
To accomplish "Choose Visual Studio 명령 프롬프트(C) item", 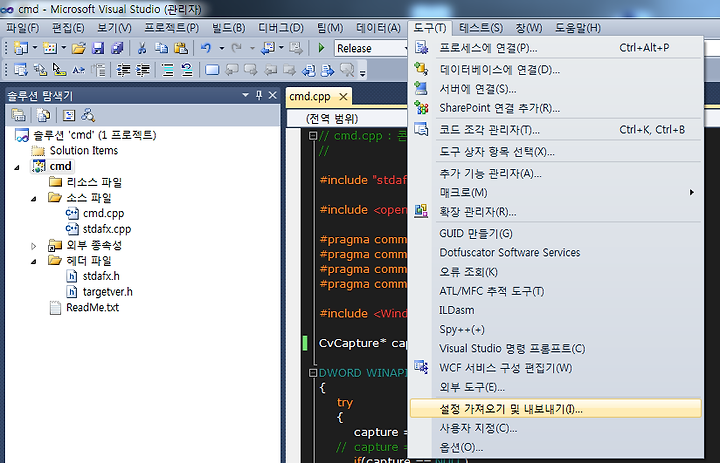I will point(556,349).
